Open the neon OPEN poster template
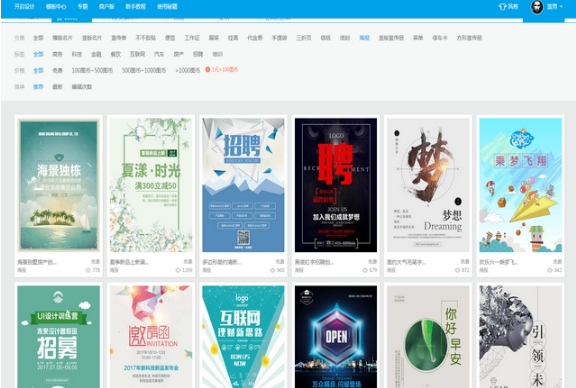Image resolution: width=576 pixels, height=388 pixels. point(336,337)
